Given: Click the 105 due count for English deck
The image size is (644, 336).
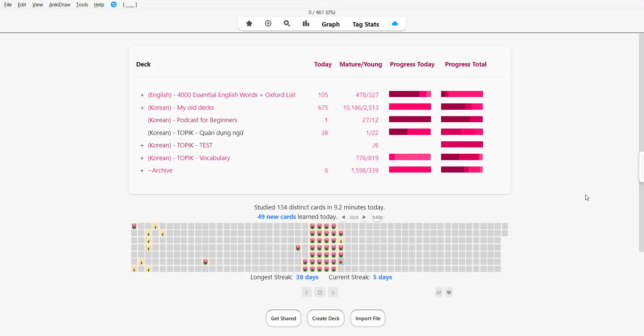Looking at the screenshot, I should coord(323,95).
